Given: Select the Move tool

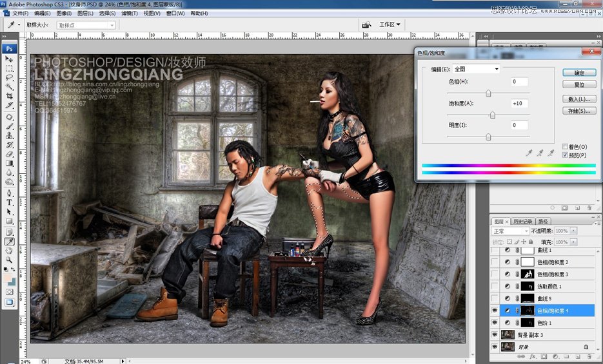Looking at the screenshot, I should pos(10,59).
